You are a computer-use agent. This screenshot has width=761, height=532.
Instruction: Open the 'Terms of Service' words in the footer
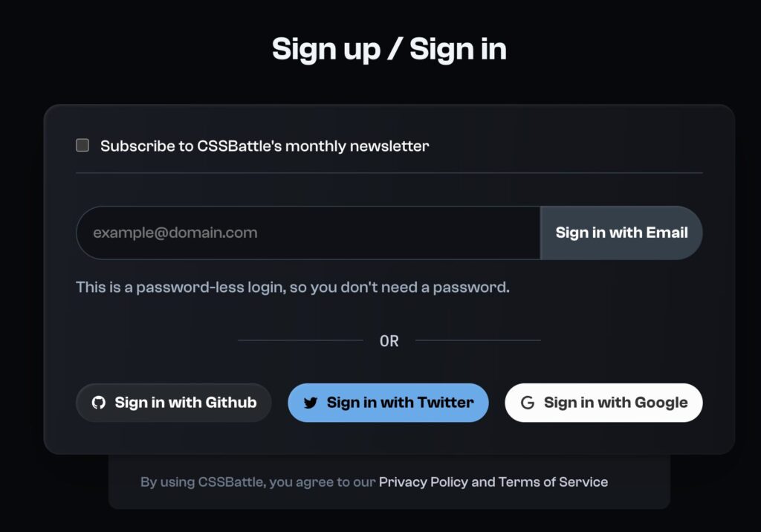(553, 482)
